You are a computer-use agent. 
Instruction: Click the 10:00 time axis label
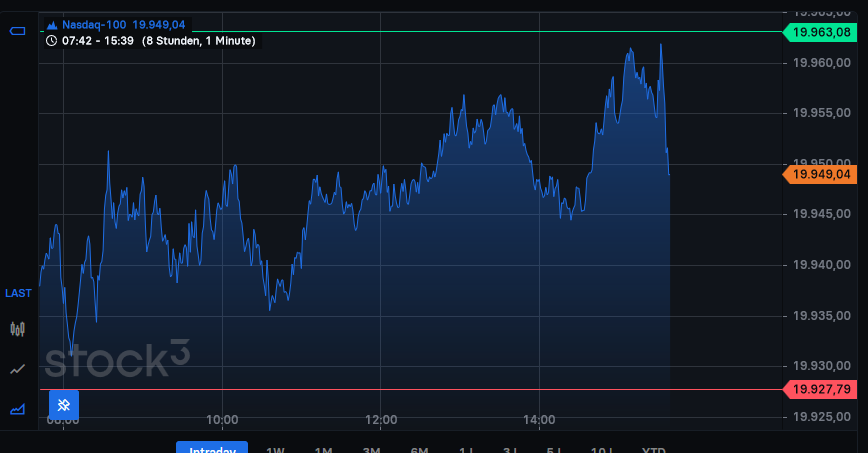[x=222, y=420]
